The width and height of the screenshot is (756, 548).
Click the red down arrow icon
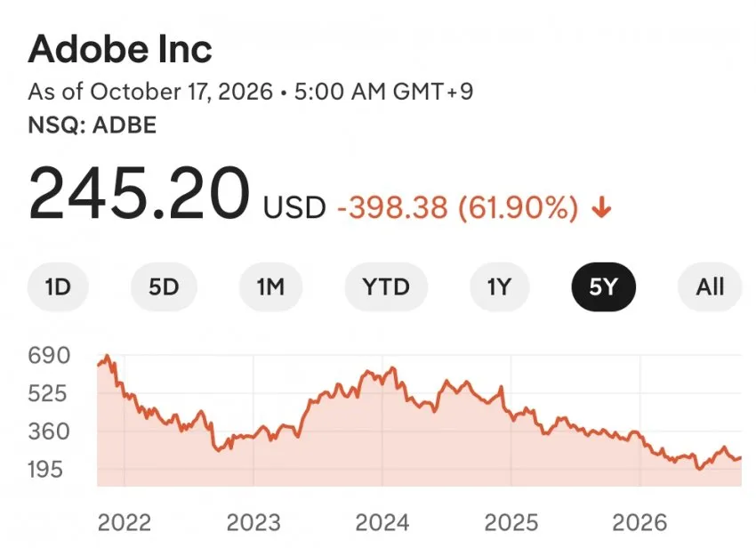[x=601, y=208]
